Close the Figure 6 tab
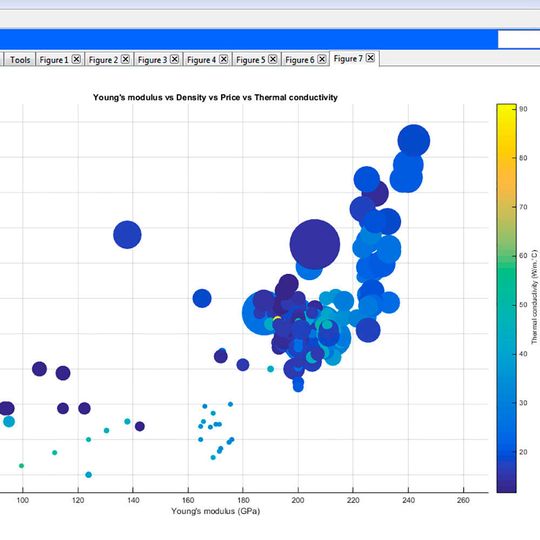 pyautogui.click(x=322, y=59)
